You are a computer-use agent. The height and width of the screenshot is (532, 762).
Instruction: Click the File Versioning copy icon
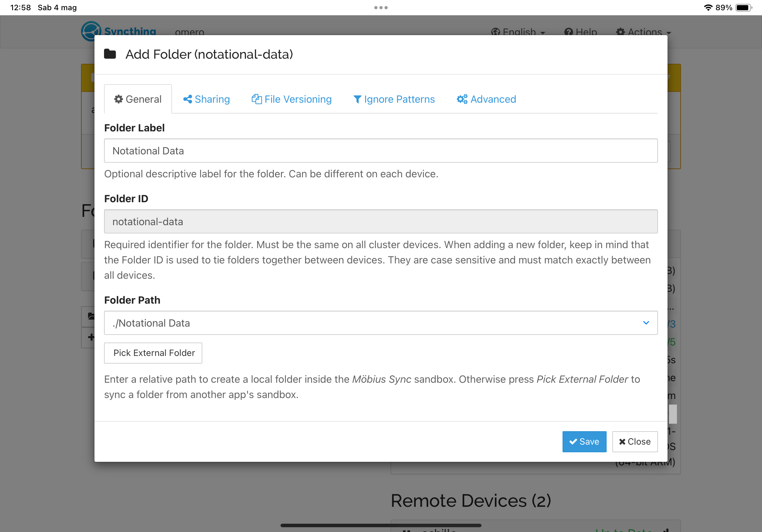click(256, 99)
